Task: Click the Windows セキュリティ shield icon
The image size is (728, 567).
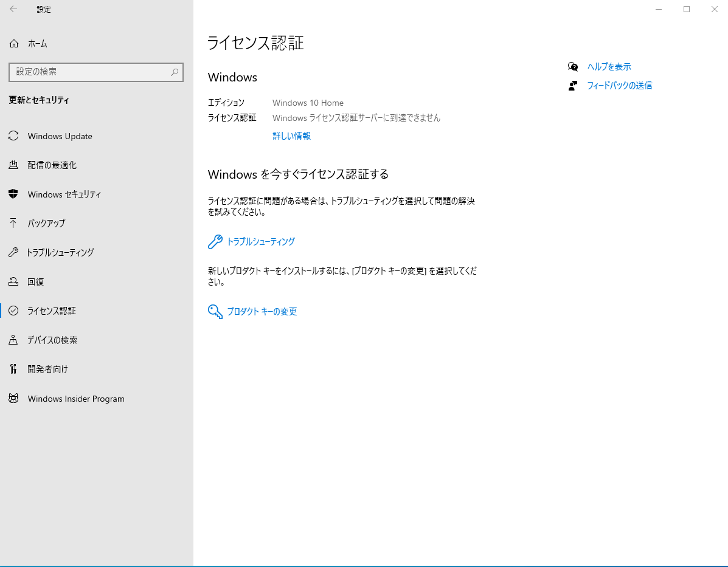Action: coord(13,194)
